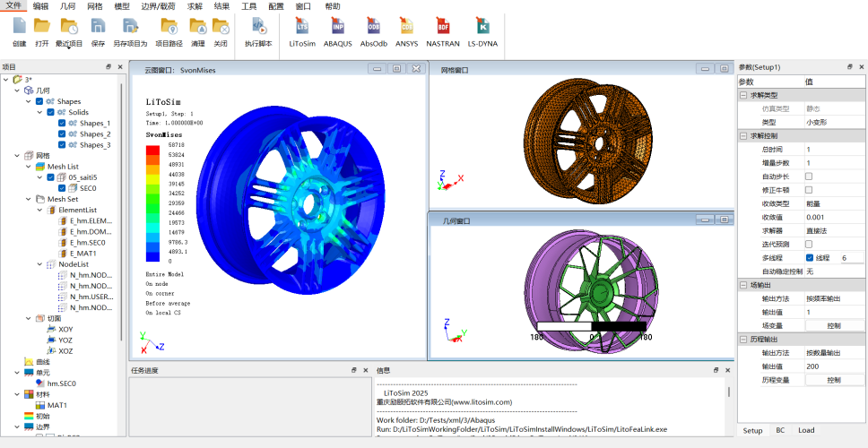Collapse the NodeList tree node
Screen dimensions: 868x448
39,264
